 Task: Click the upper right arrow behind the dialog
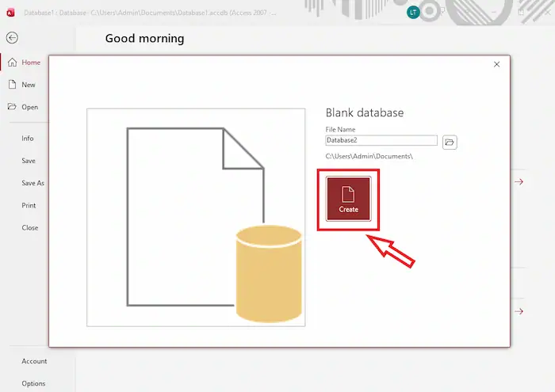tap(519, 182)
